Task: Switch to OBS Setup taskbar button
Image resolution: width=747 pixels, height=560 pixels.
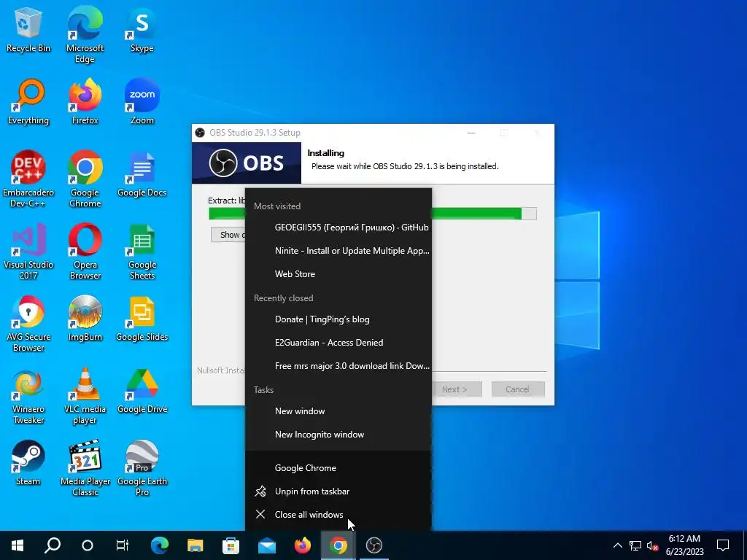Action: click(x=374, y=545)
